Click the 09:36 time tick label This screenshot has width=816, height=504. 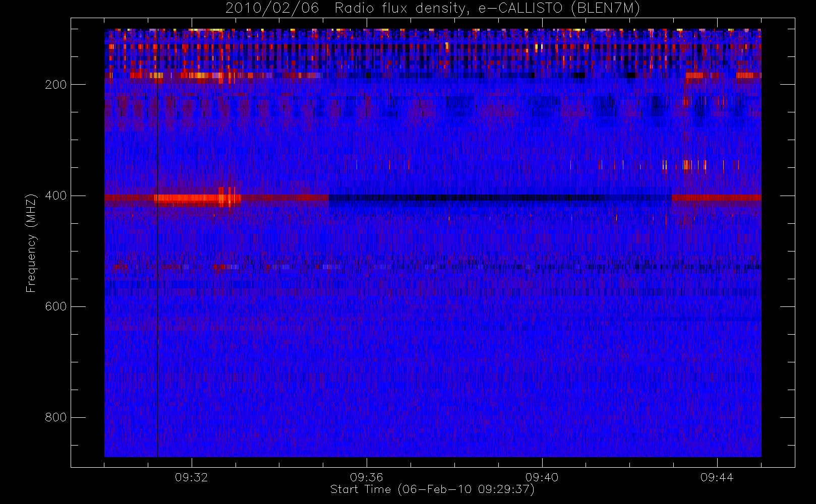(x=367, y=477)
